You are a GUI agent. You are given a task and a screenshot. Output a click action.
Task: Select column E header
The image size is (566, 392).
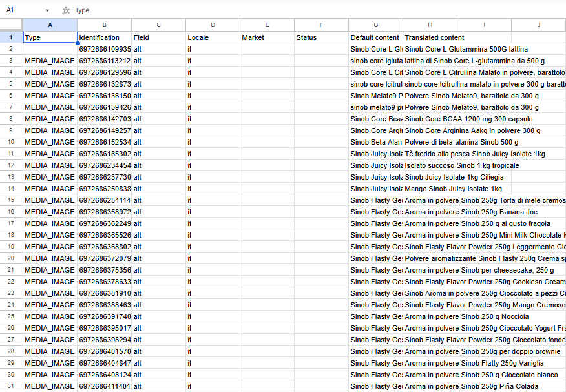click(267, 25)
